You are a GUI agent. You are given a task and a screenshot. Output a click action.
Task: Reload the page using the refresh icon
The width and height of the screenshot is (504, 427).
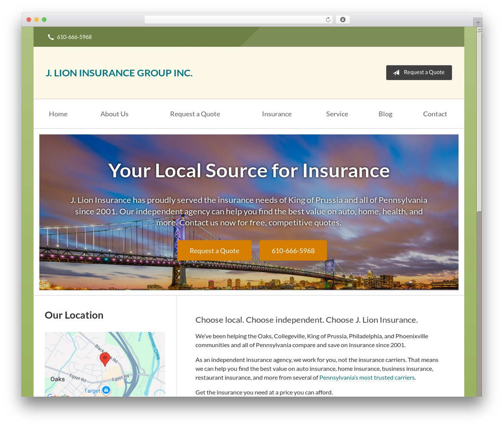[x=328, y=20]
